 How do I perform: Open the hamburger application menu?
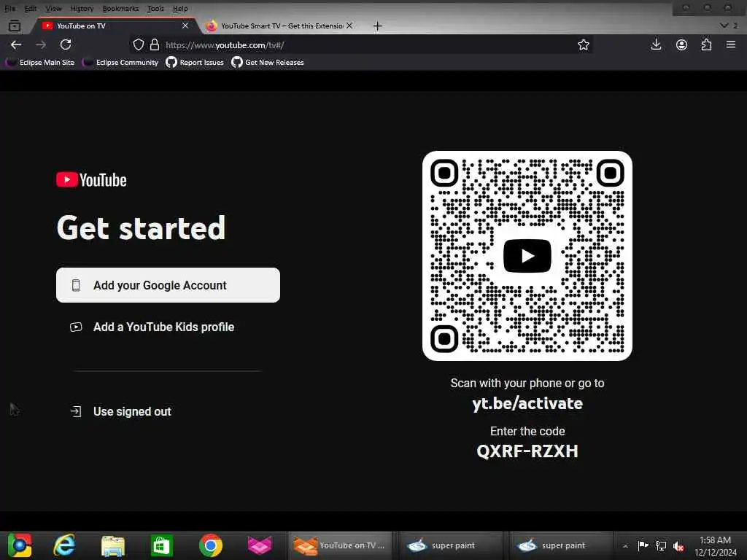pos(731,44)
